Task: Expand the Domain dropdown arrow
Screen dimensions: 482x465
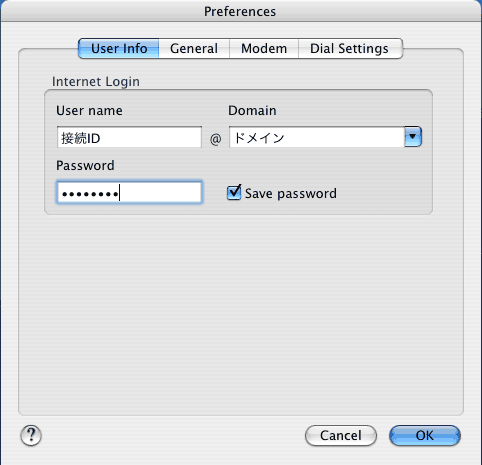Action: pos(413,137)
